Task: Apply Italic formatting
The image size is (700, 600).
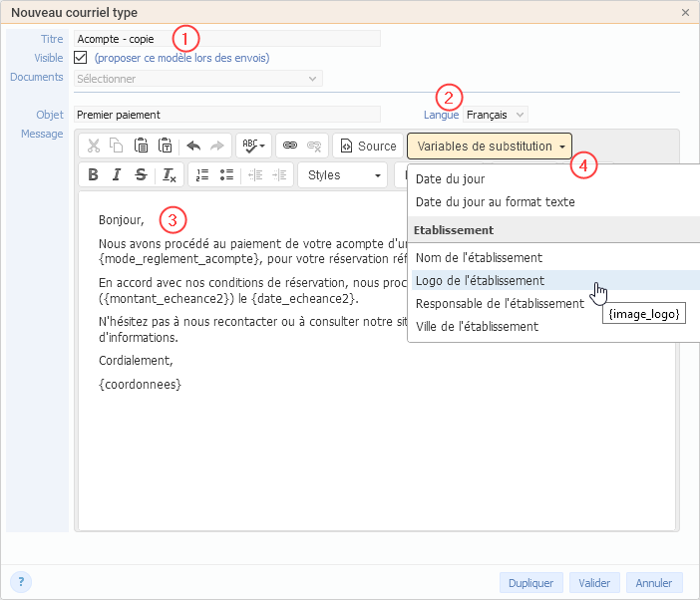Action: pyautogui.click(x=117, y=175)
